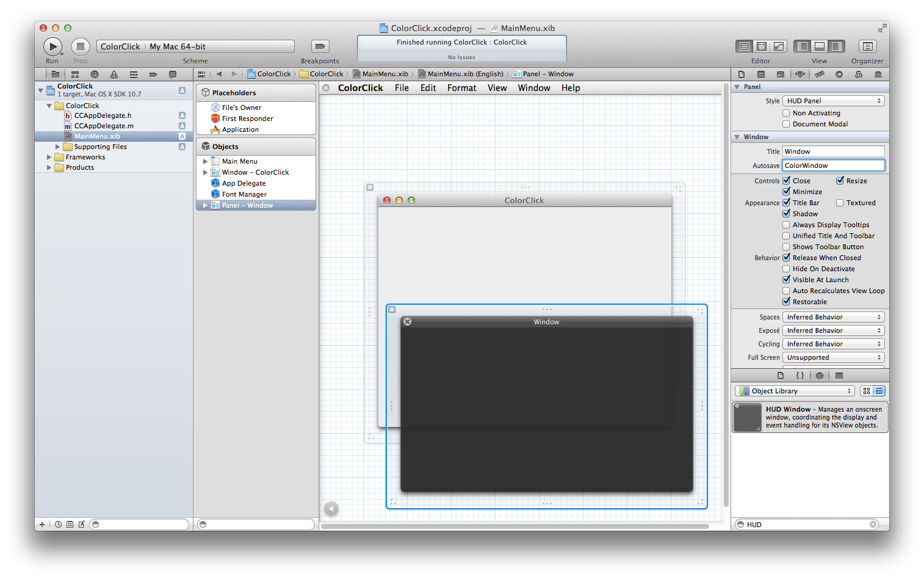924x579 pixels.
Task: Toggle the Shadow checkbox
Action: click(x=786, y=214)
